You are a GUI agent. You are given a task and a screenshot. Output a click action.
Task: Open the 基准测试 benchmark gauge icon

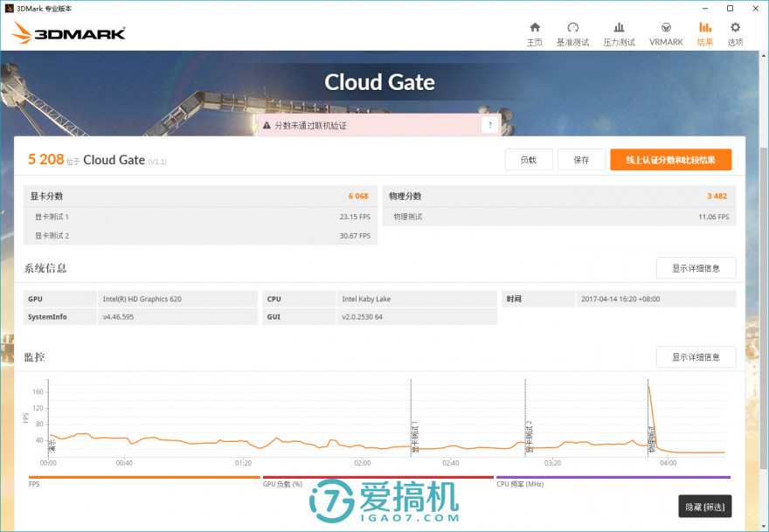tap(573, 27)
